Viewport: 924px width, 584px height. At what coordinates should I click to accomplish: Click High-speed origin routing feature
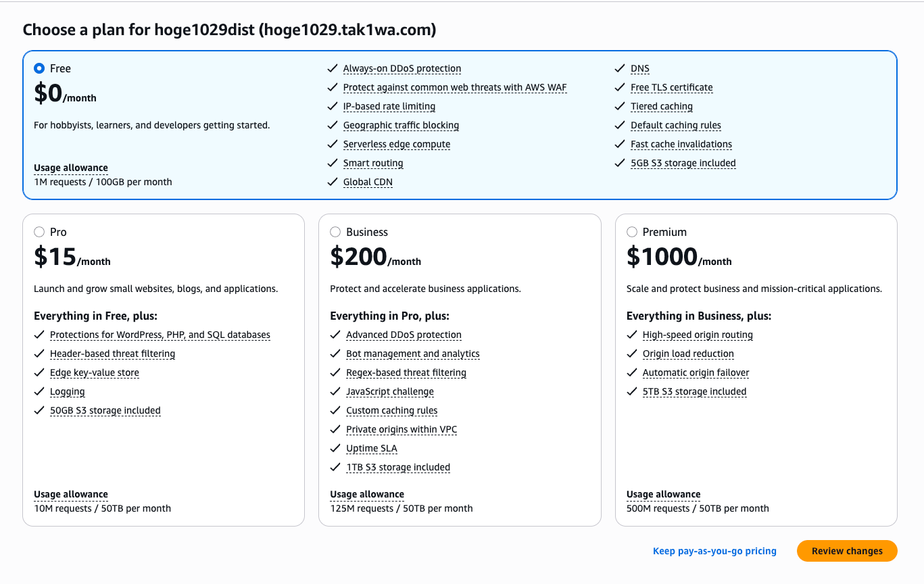pyautogui.click(x=697, y=335)
